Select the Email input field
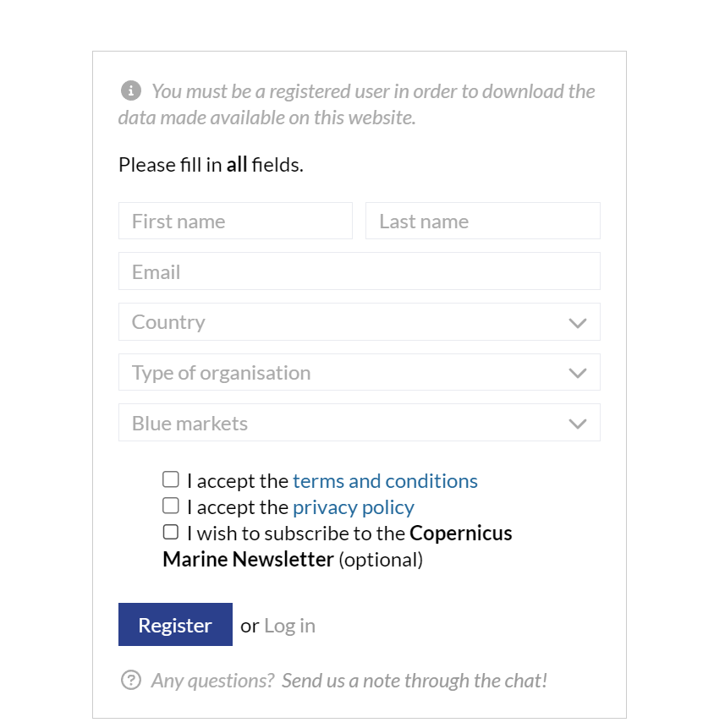The image size is (703, 728). [x=359, y=272]
